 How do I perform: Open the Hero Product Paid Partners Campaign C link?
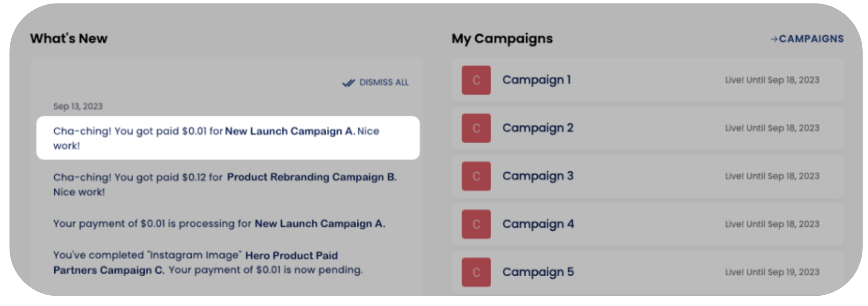(x=195, y=263)
